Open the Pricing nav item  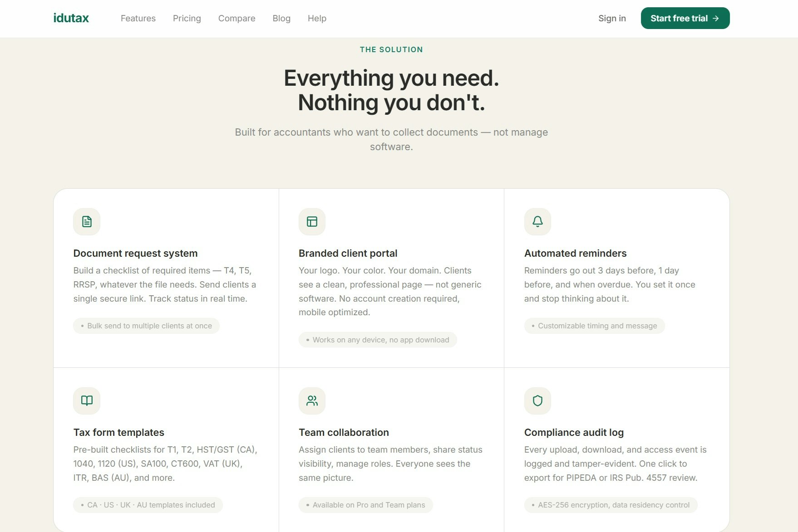click(x=187, y=18)
